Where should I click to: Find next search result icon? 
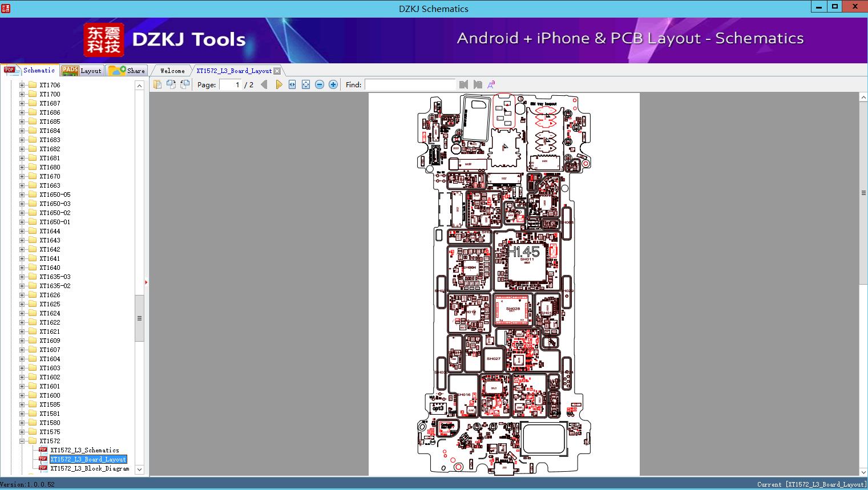click(x=478, y=84)
